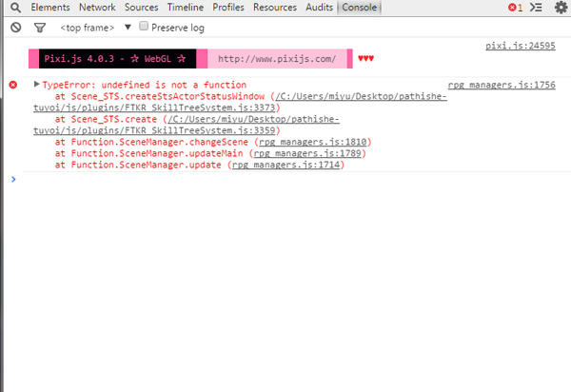The width and height of the screenshot is (571, 392).
Task: Open the DevTools search magnifier icon
Action: click(15, 8)
